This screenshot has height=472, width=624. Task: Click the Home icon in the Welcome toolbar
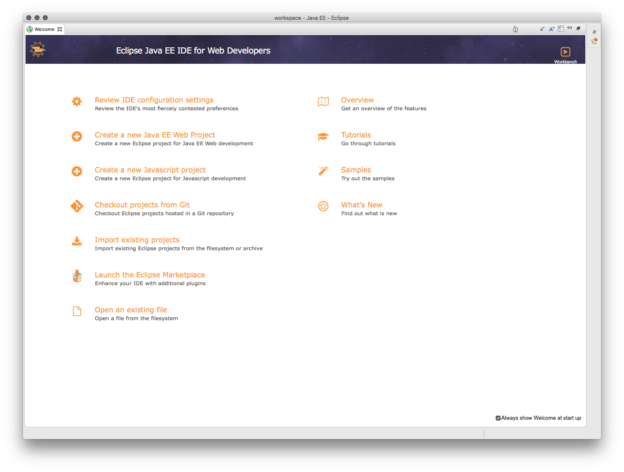(515, 29)
